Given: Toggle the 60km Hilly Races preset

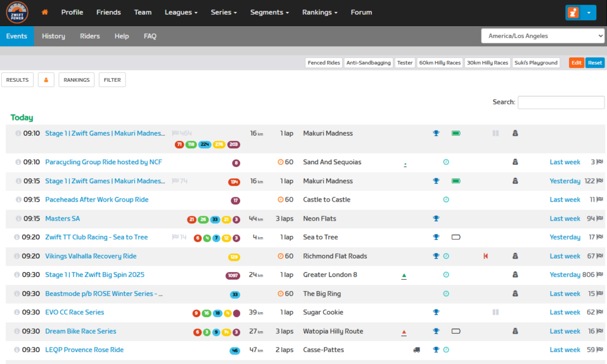Looking at the screenshot, I should tap(439, 63).
